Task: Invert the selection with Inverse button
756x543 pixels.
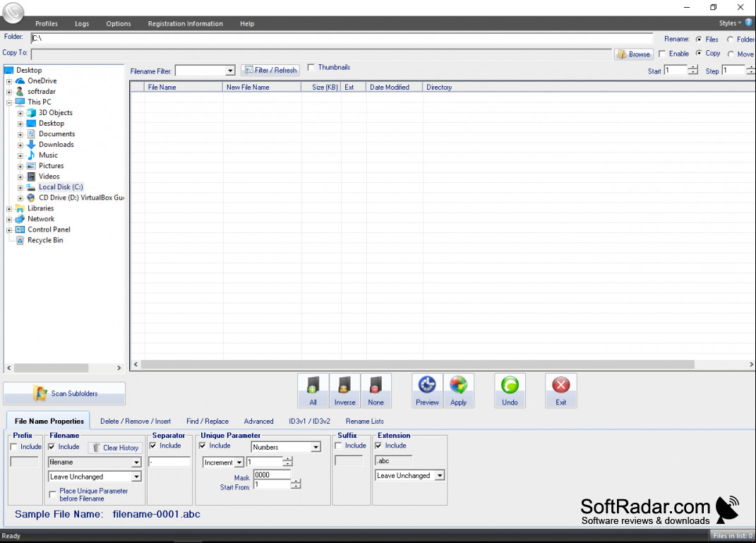Action: click(x=344, y=390)
